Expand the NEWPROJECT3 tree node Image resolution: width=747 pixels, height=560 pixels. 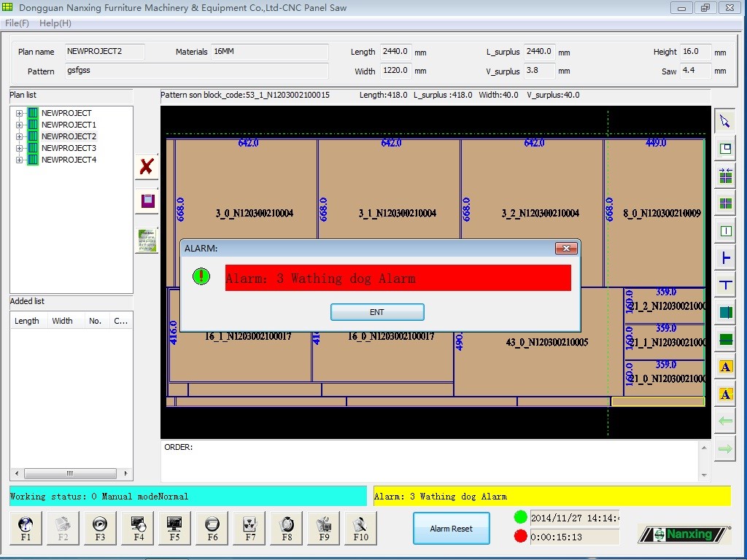(x=19, y=148)
